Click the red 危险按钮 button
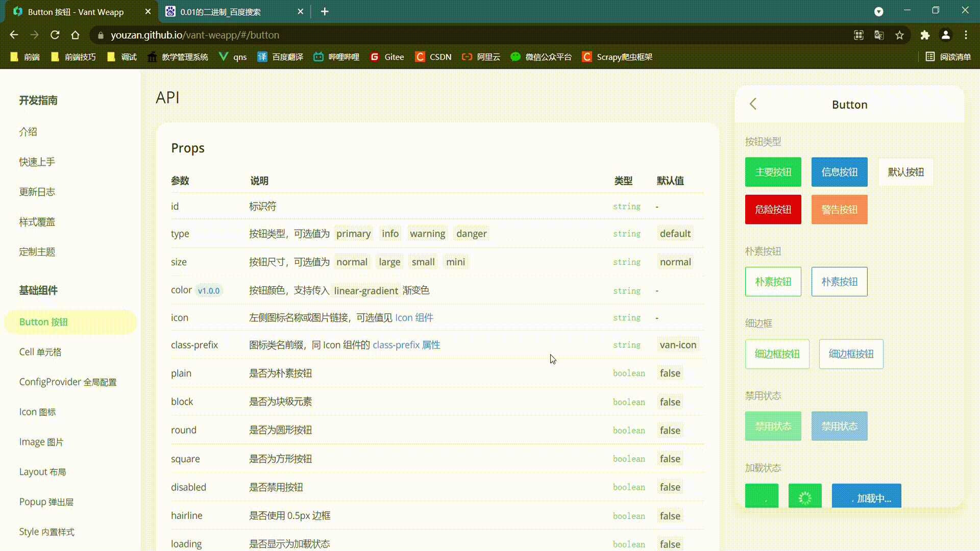The image size is (980, 551). (x=773, y=209)
